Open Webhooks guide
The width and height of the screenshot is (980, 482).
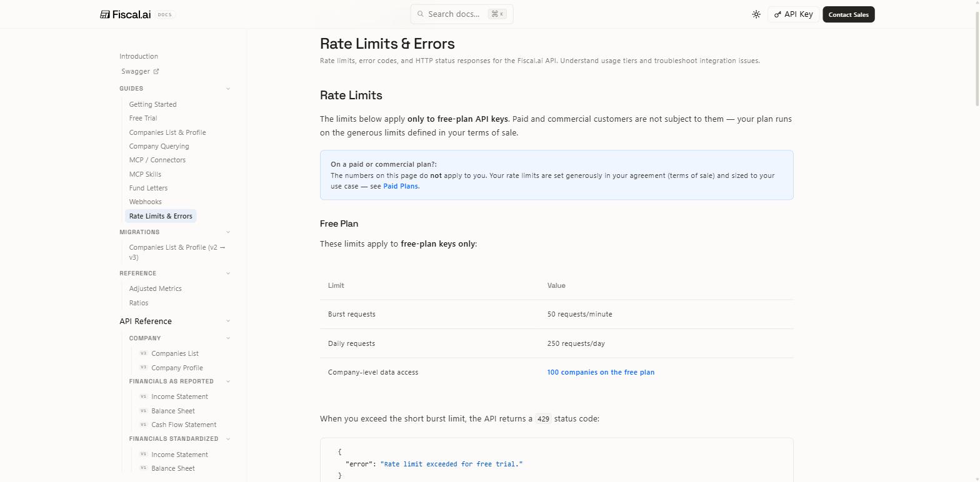145,202
